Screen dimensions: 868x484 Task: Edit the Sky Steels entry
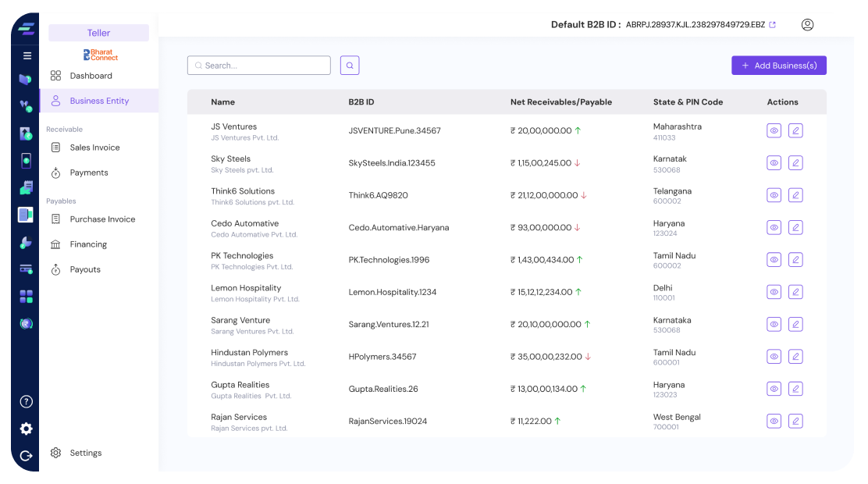795,163
